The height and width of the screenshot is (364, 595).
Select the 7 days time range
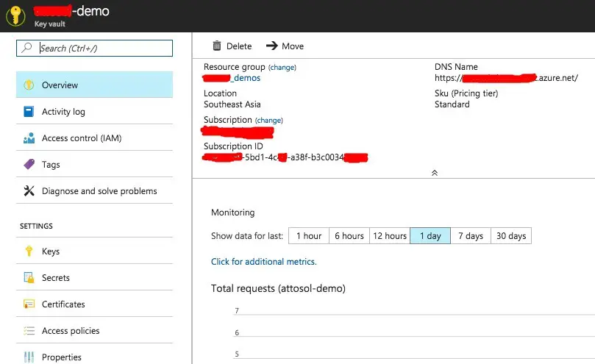coord(471,236)
